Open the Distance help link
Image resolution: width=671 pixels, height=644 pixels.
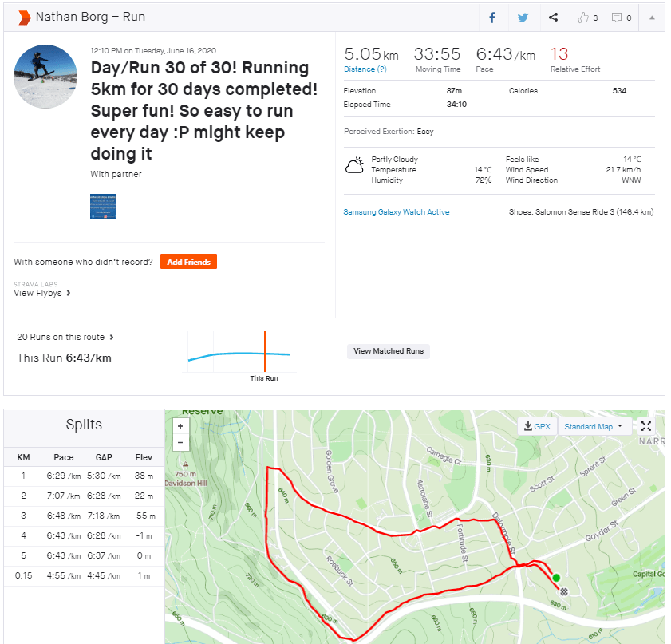365,69
